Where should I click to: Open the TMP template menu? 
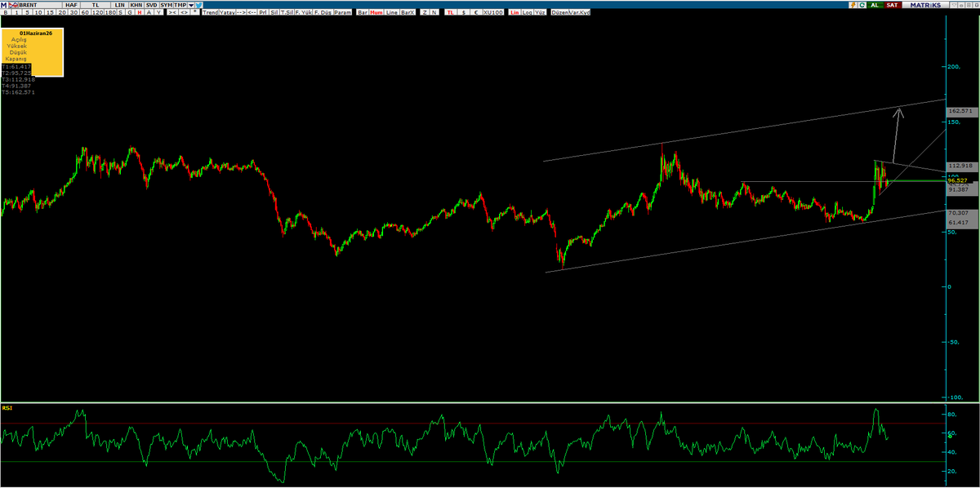pos(180,5)
